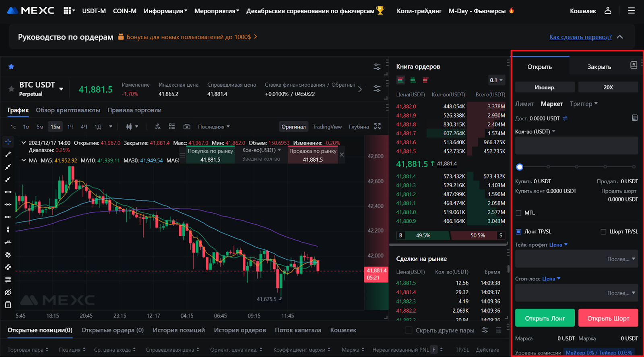Open the История ордеров tab

[240, 330]
